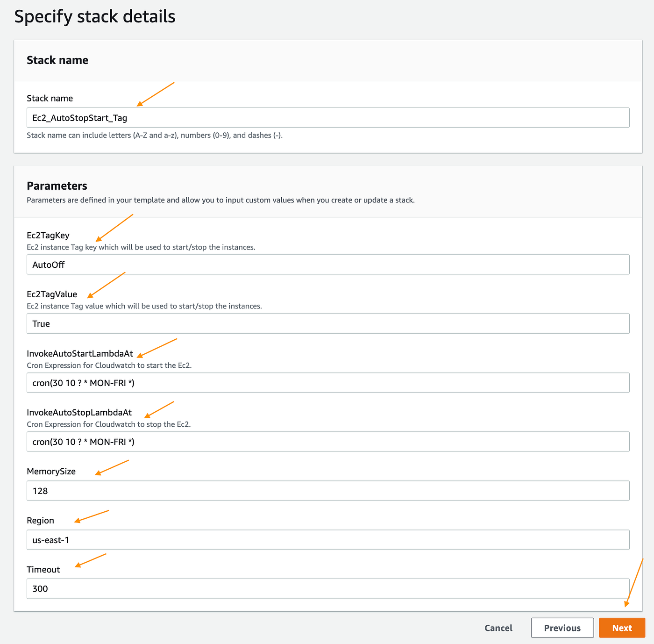Click the InvokeAutoStopLambdaAt cron expression field
The height and width of the screenshot is (644, 654).
tap(327, 441)
